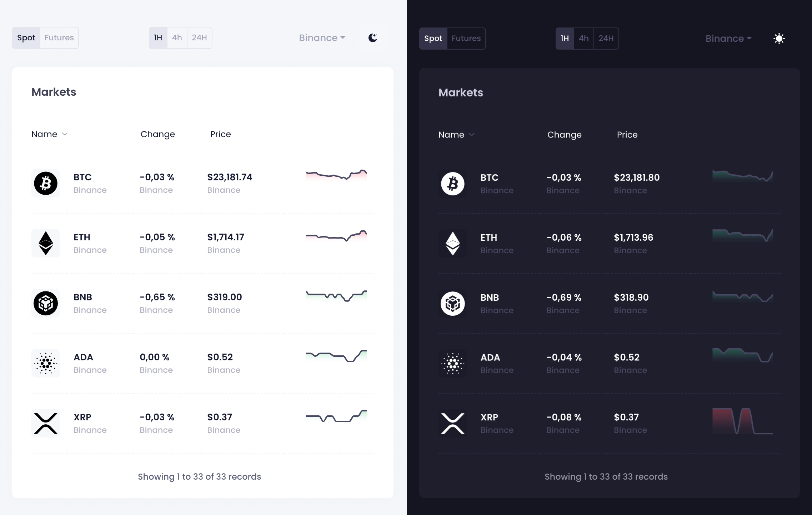Open BNB sparkline chart in dark panel
Screen dimensions: 812x515
click(743, 296)
